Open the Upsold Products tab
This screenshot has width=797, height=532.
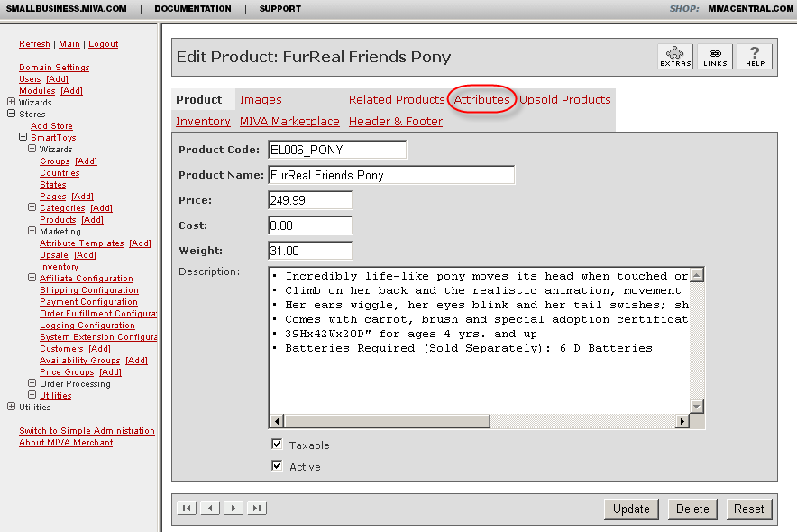click(564, 99)
